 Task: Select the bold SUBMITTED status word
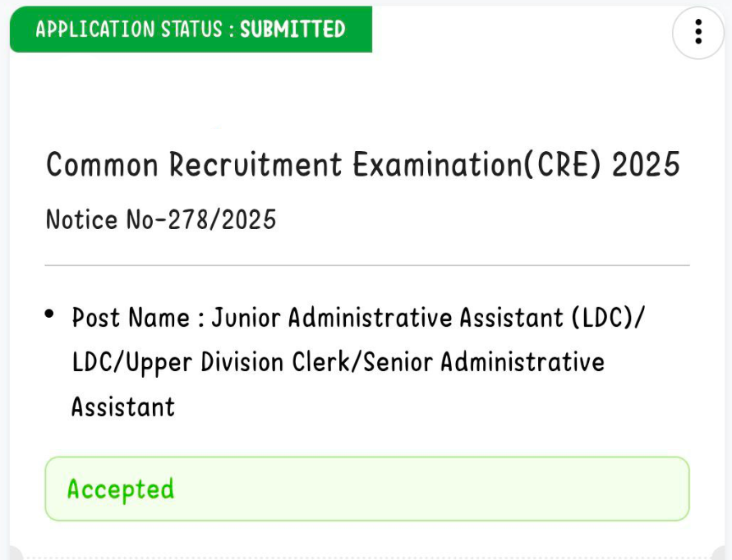coord(292,29)
